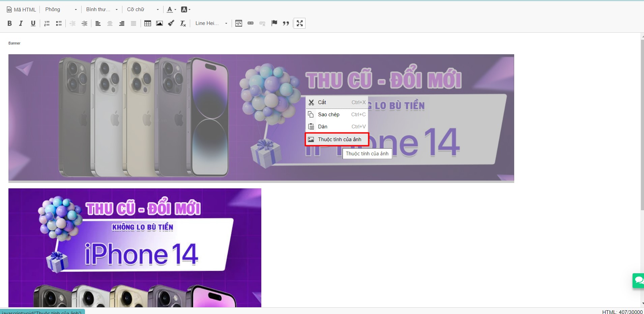Toggle italic formatting

click(x=21, y=23)
